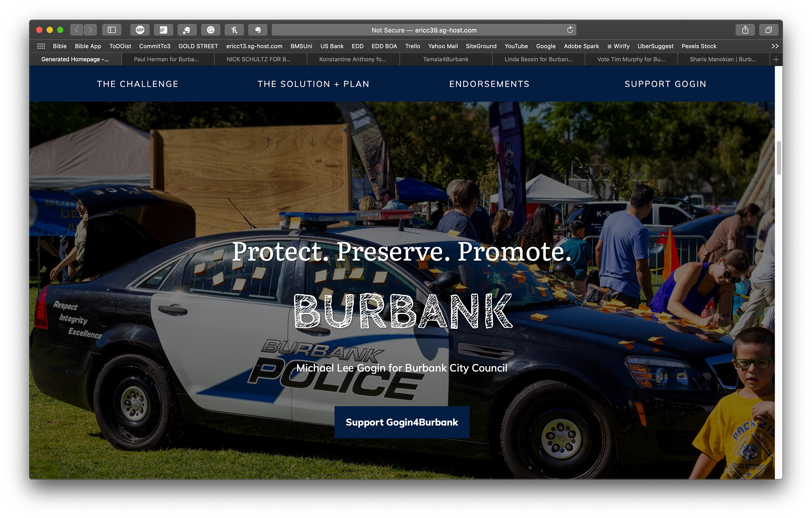Open the SiteGround bookmark

[481, 46]
